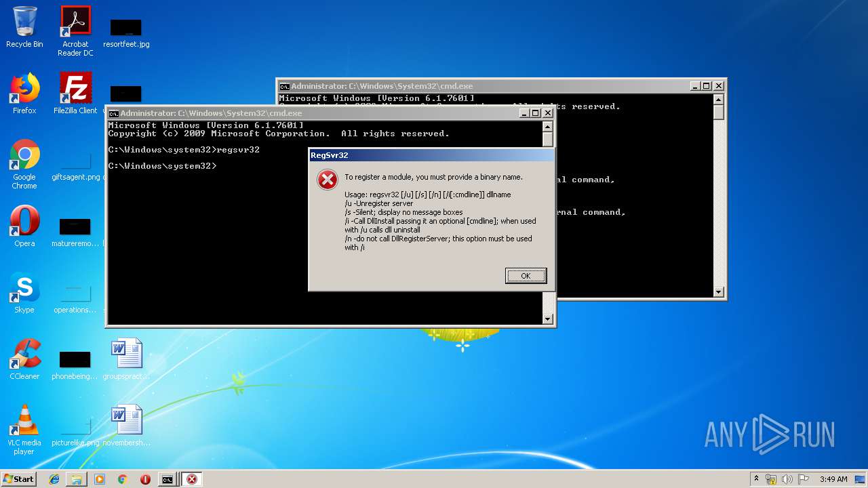Select the VLC media player shortcut

click(24, 430)
